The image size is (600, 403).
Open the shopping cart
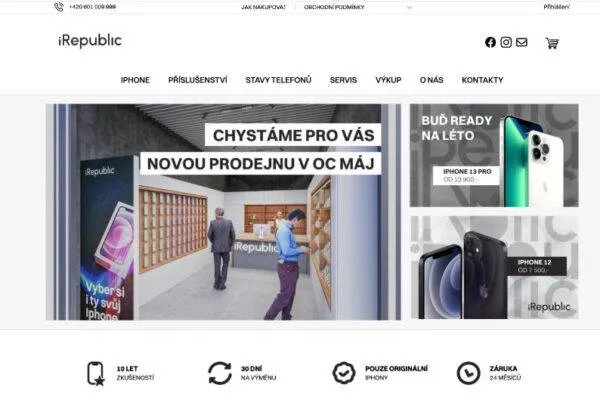(552, 43)
